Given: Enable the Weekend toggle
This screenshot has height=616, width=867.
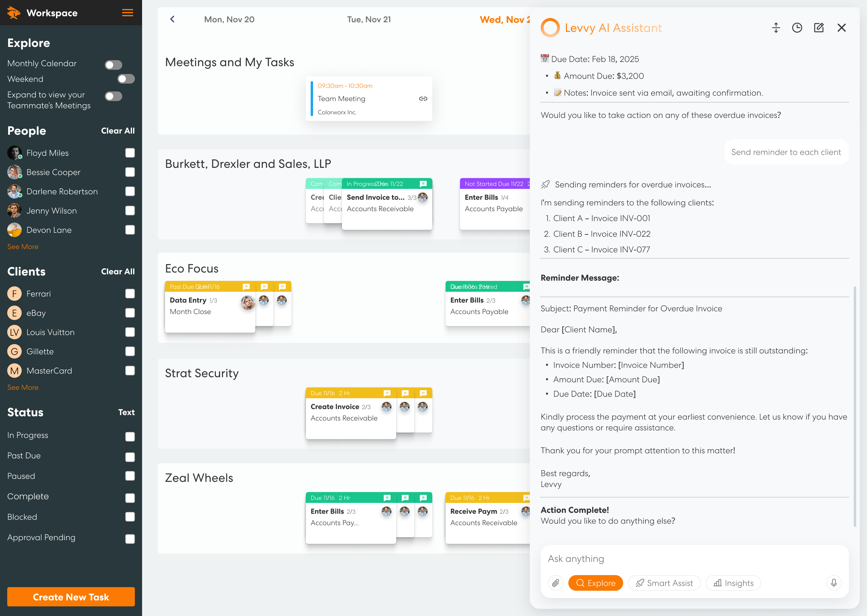Looking at the screenshot, I should point(126,79).
